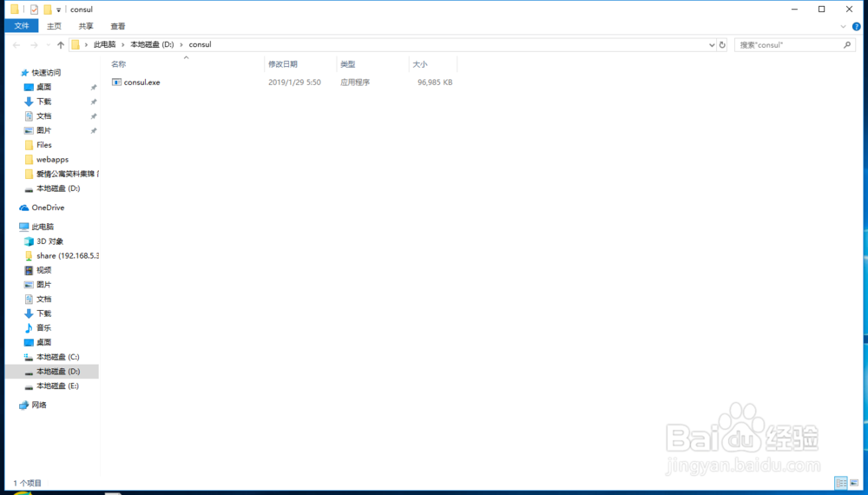868x495 pixels.
Task: Go back with the left arrow
Action: (x=16, y=45)
